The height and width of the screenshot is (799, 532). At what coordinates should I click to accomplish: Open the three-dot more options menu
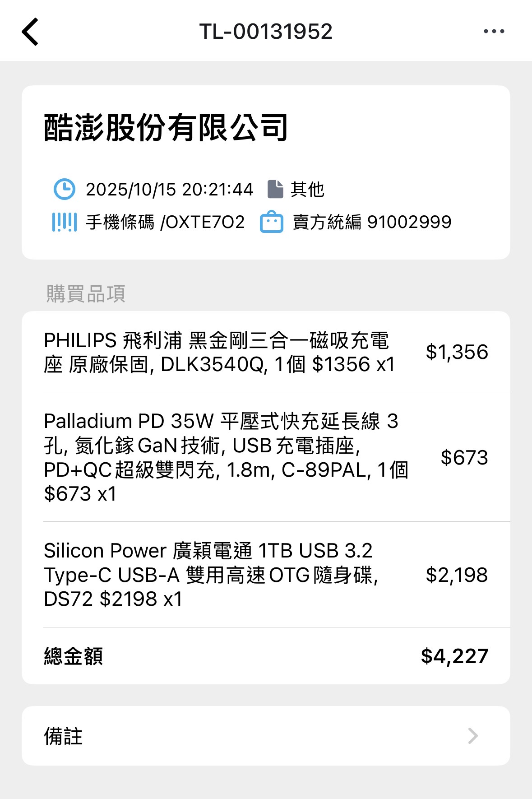[x=494, y=32]
